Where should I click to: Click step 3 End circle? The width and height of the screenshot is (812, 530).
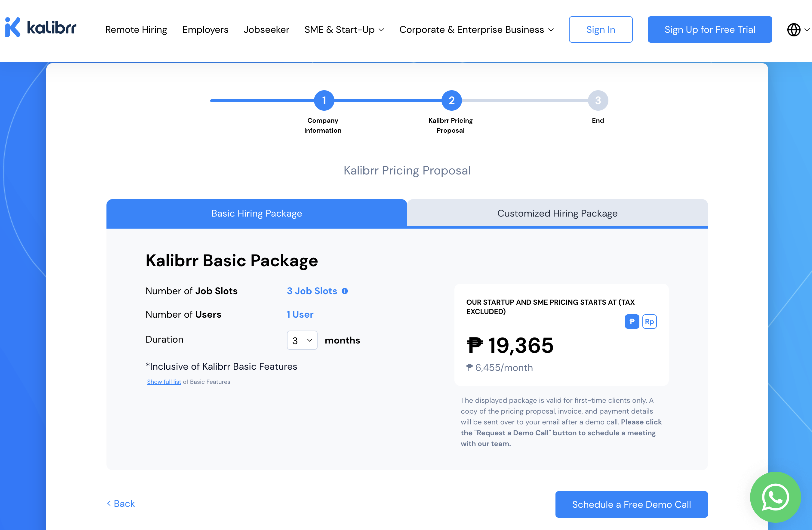pos(598,100)
